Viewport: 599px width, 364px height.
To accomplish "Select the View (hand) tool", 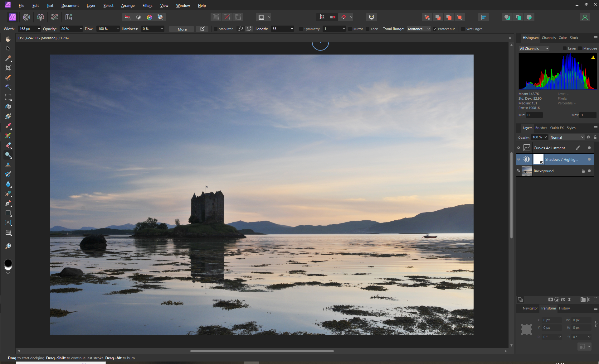I will point(8,39).
